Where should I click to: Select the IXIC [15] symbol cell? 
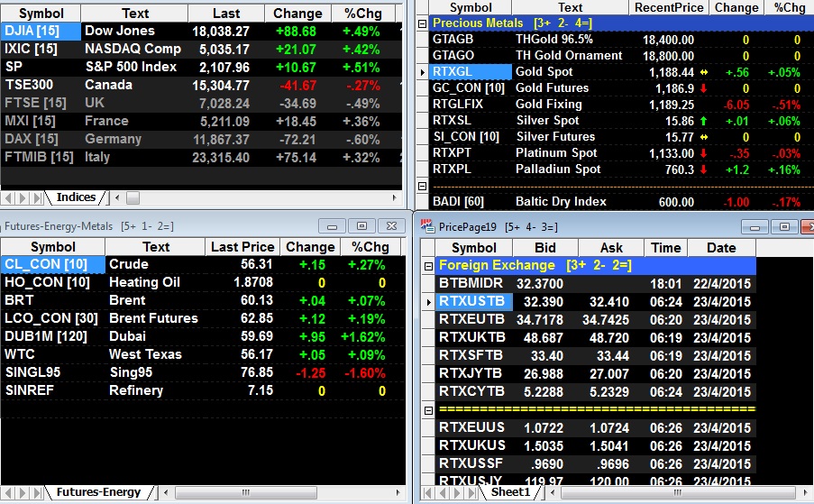pyautogui.click(x=41, y=49)
